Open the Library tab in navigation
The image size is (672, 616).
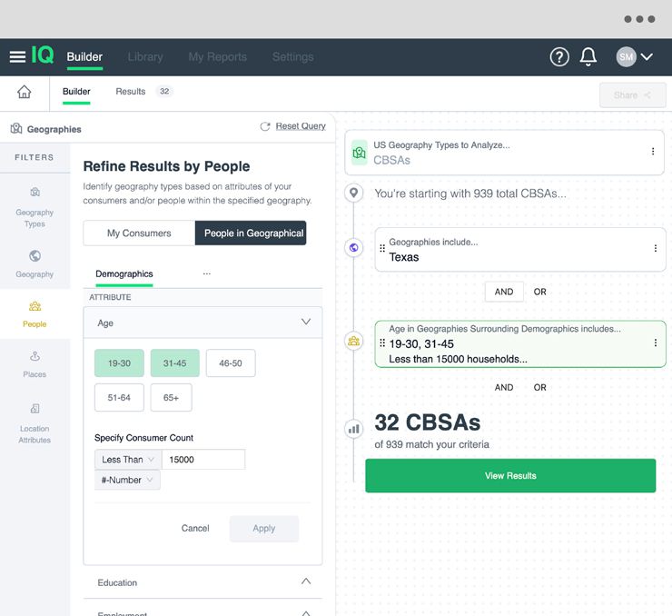pos(145,57)
